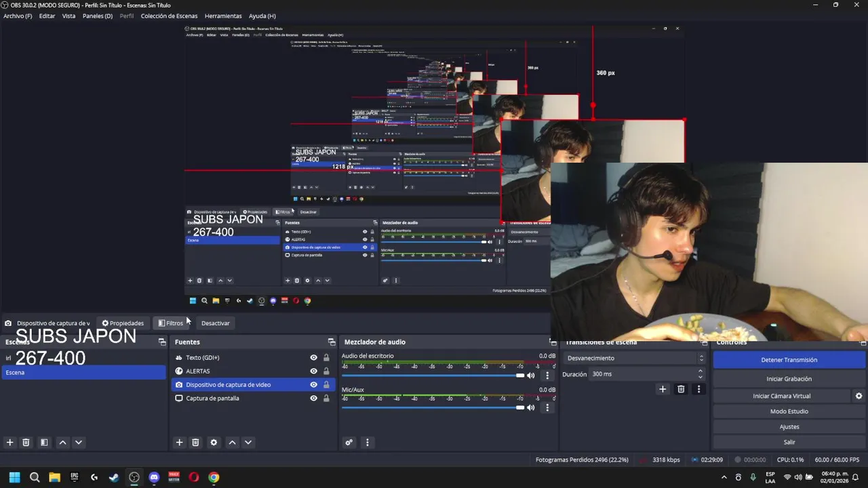Image resolution: width=868 pixels, height=488 pixels.
Task: Enable Modo Estudio
Action: [x=789, y=411]
